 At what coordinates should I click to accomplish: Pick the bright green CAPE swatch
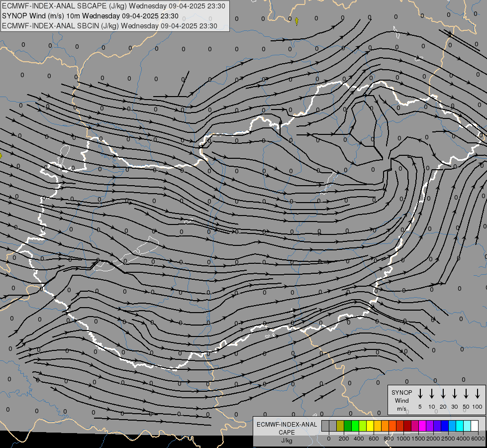355,426
